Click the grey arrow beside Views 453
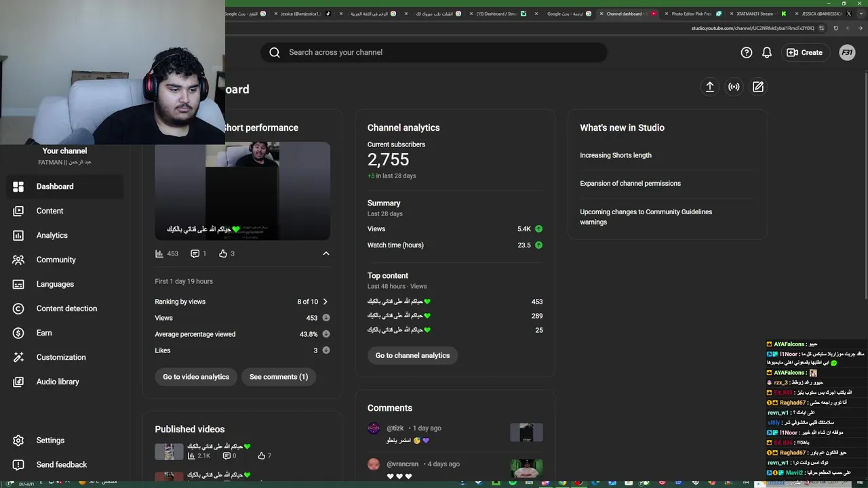 pos(326,318)
